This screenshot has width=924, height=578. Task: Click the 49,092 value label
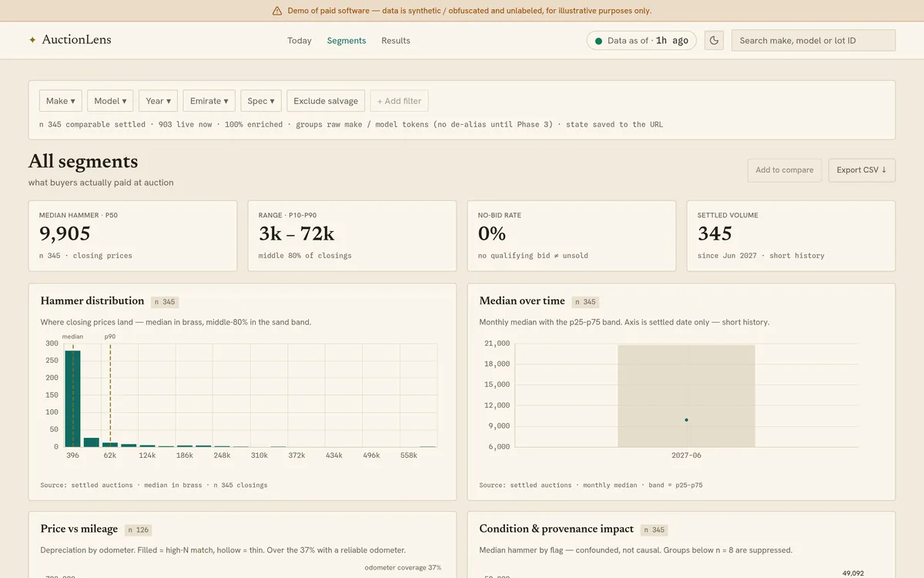pyautogui.click(x=853, y=573)
